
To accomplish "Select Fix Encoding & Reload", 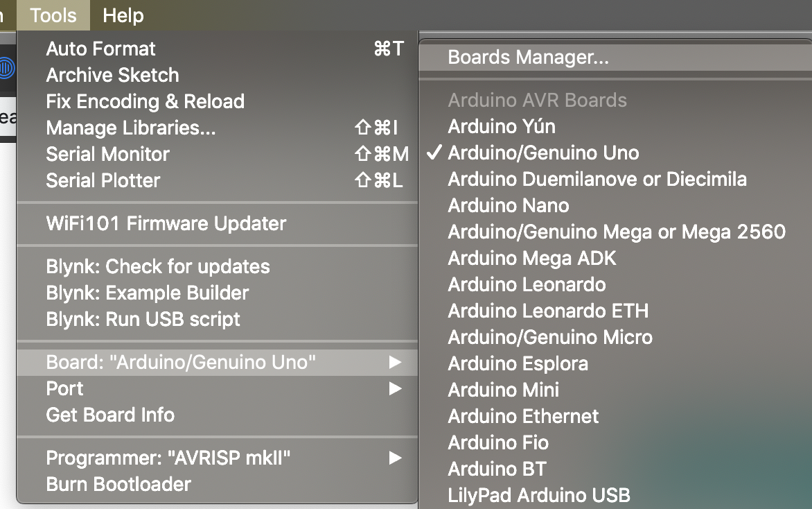I will pyautogui.click(x=217, y=102).
